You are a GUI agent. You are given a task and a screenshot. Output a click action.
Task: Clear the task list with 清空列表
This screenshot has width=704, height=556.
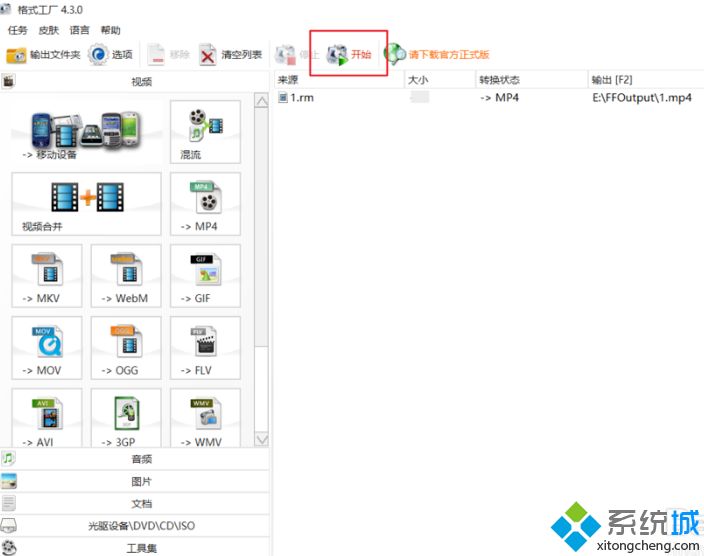230,55
